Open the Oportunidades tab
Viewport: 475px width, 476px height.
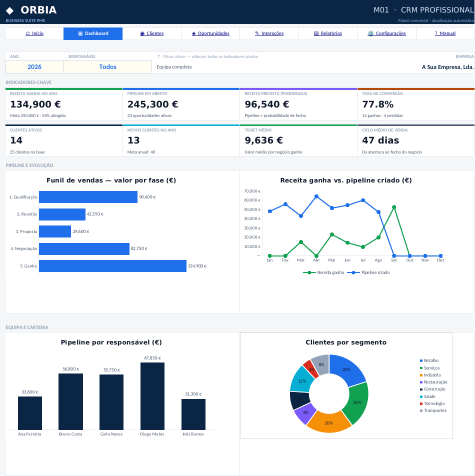coord(210,33)
